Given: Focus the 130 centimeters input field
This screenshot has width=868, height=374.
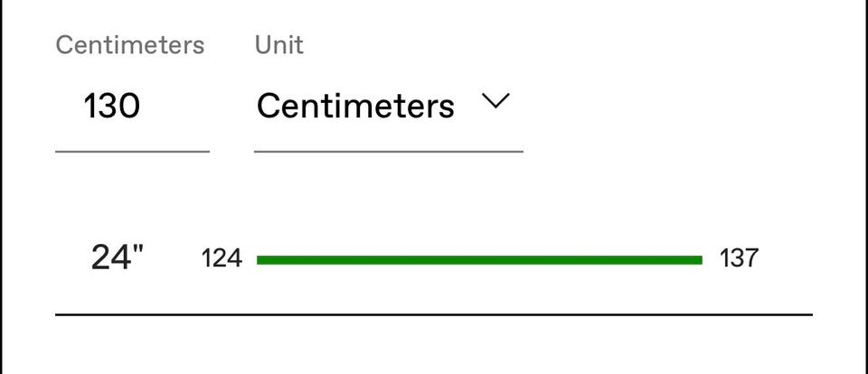Looking at the screenshot, I should [x=131, y=108].
